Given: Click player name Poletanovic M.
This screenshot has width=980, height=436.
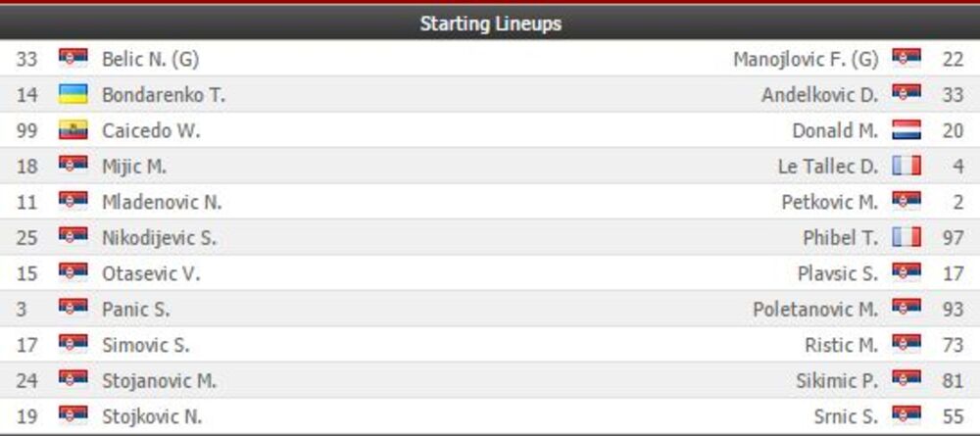Looking at the screenshot, I should point(815,310).
